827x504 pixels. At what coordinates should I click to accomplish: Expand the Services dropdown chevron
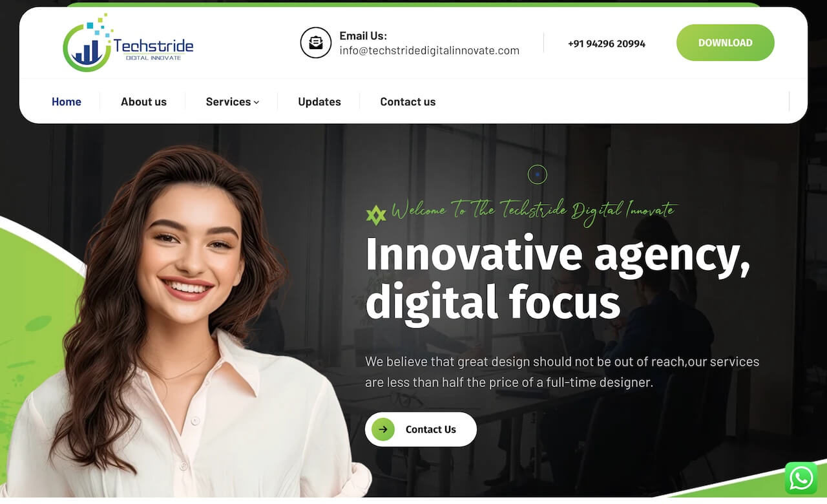coord(256,102)
